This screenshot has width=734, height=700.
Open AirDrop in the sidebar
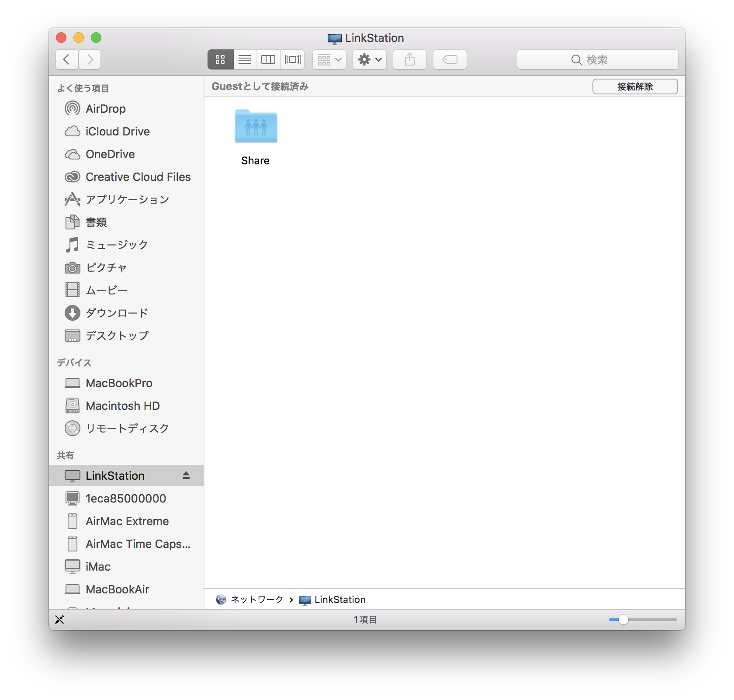(126, 108)
